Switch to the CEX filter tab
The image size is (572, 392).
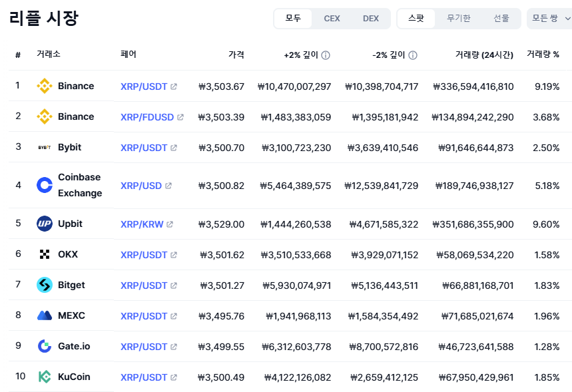tap(332, 18)
